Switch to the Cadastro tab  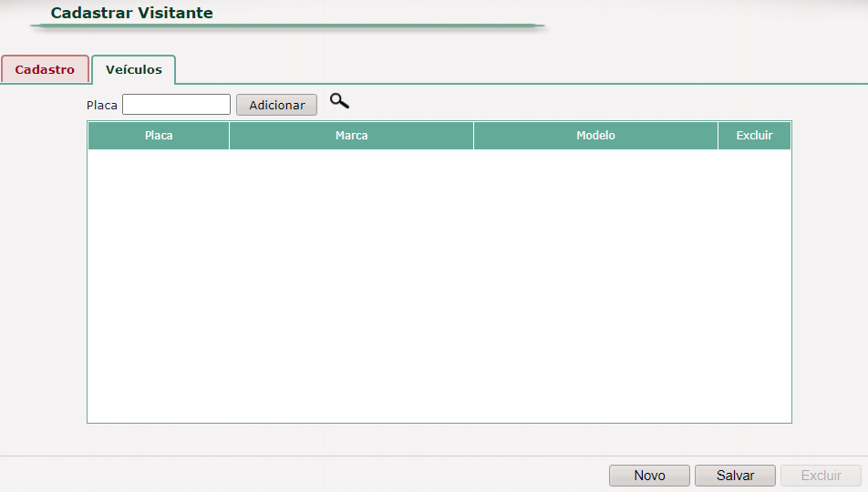[x=45, y=69]
